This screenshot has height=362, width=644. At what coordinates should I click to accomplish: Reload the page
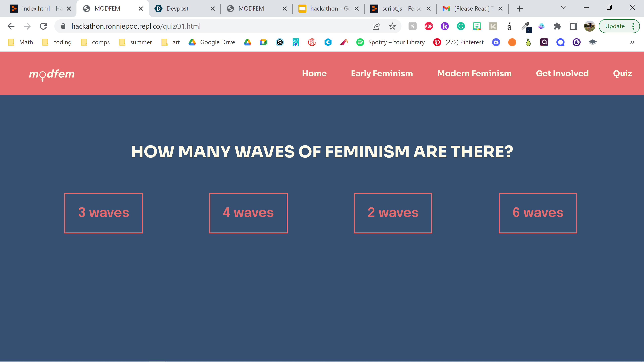(x=43, y=26)
